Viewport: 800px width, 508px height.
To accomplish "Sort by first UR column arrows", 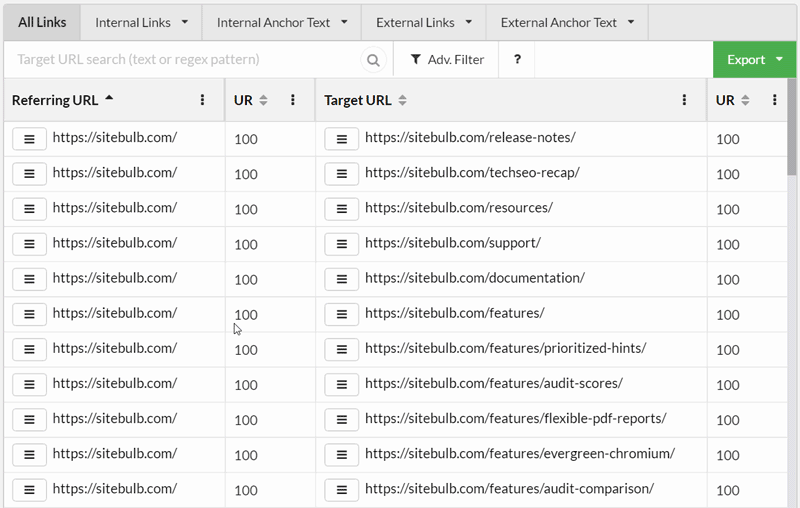I will 263,100.
